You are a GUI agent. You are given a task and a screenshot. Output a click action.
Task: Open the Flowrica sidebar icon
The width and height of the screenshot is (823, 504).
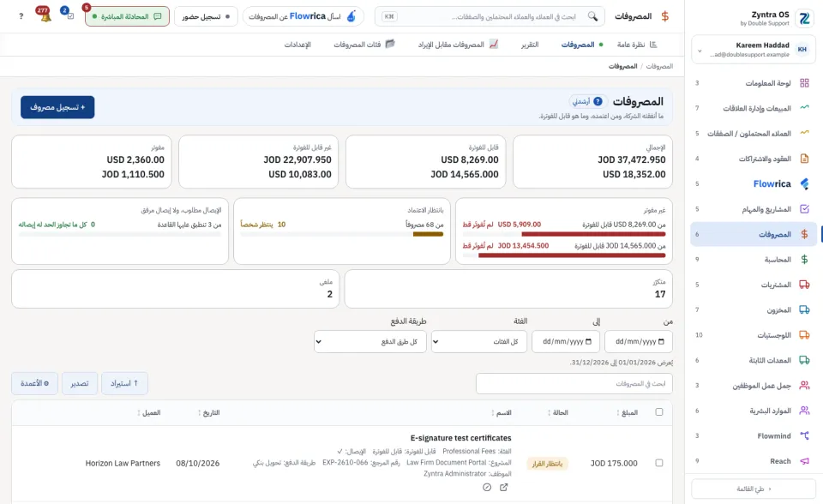pyautogui.click(x=804, y=183)
